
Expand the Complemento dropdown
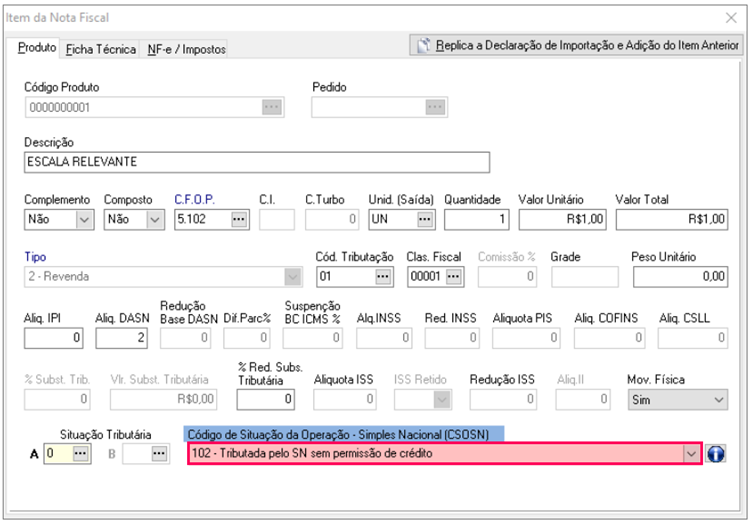pos(83,219)
